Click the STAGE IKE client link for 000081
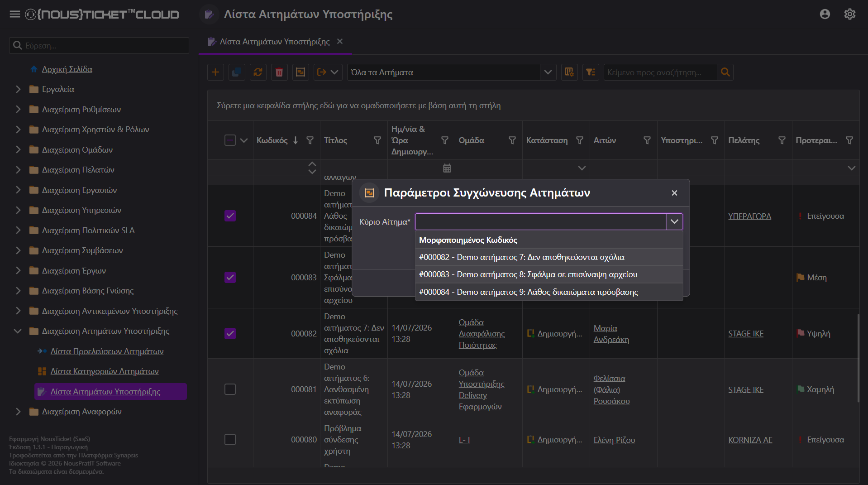Screen dimensions: 868x485 pyautogui.click(x=746, y=389)
